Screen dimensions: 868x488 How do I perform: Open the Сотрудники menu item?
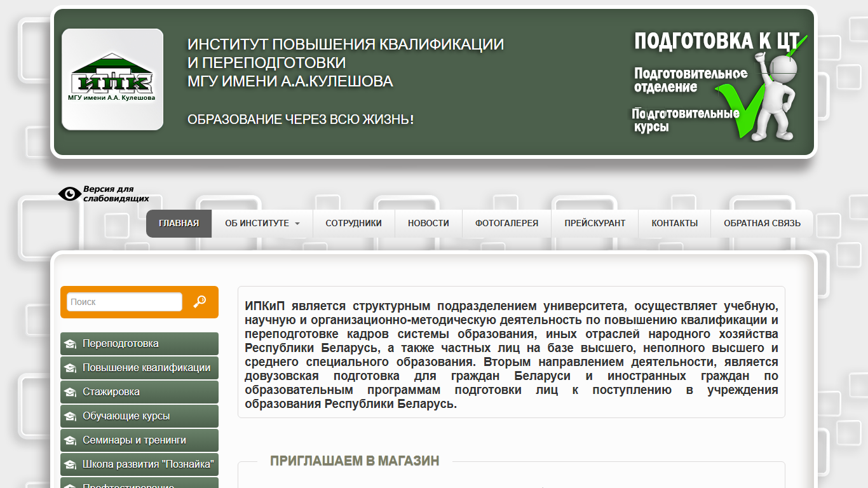tap(354, 224)
